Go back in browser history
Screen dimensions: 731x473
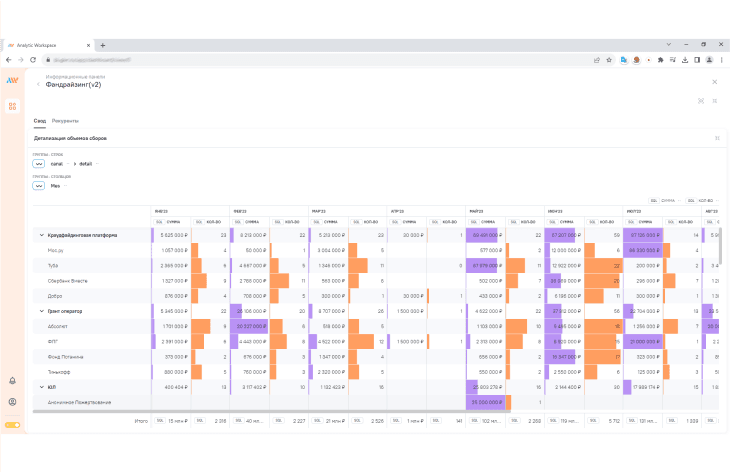[8, 60]
